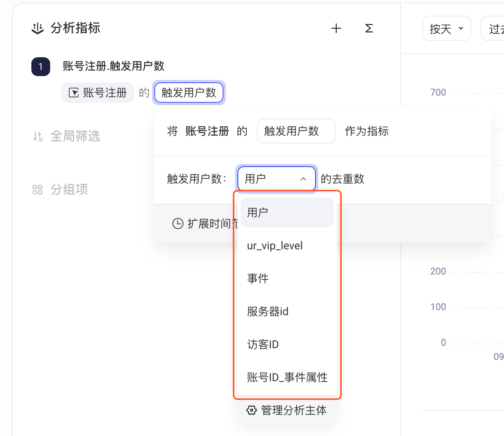Click the clock icon beside 扩展时间
Image resolution: width=504 pixels, height=436 pixels.
178,223
